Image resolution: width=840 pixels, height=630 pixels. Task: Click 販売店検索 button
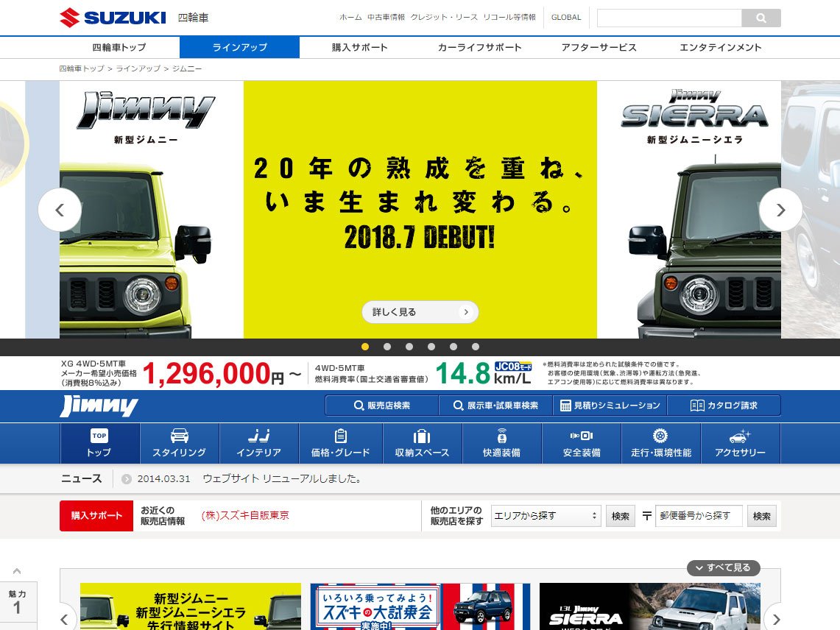click(382, 406)
